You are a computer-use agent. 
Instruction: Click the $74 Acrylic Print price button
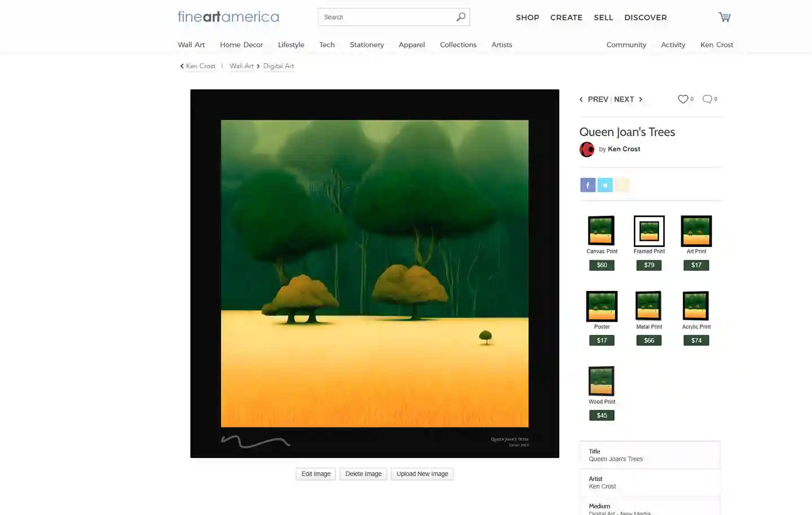(696, 341)
